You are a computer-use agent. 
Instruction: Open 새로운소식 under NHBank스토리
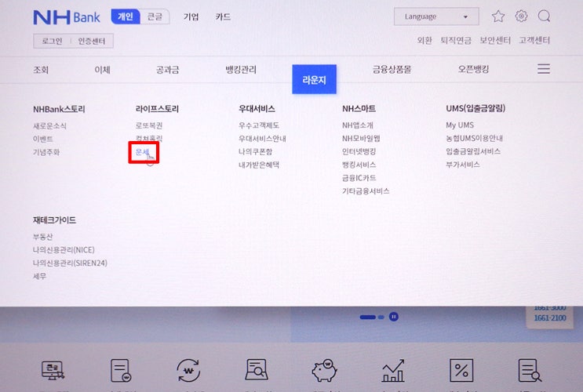[49, 125]
